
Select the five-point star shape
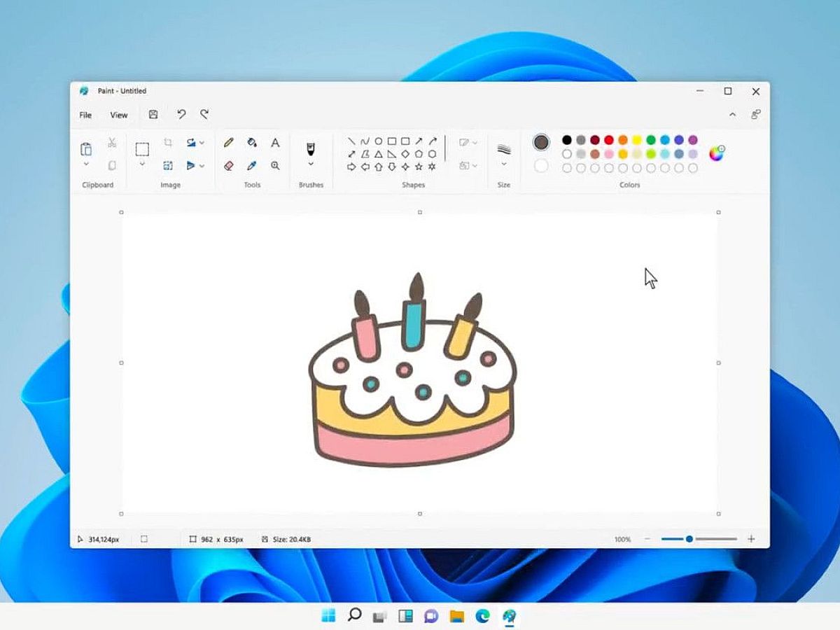[x=419, y=167]
